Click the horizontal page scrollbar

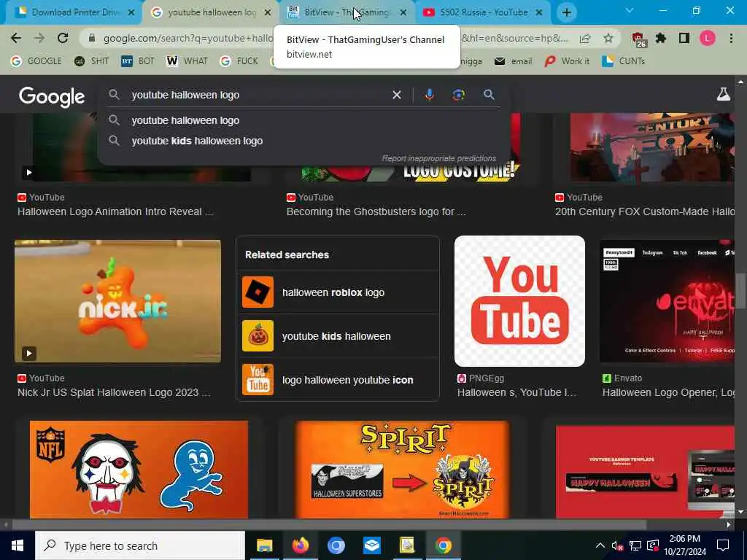coord(329,524)
